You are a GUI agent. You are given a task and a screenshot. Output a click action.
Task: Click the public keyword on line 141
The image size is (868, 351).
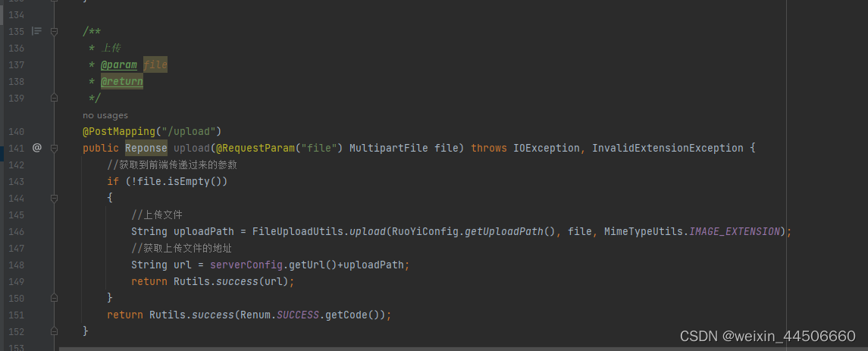[x=101, y=148]
